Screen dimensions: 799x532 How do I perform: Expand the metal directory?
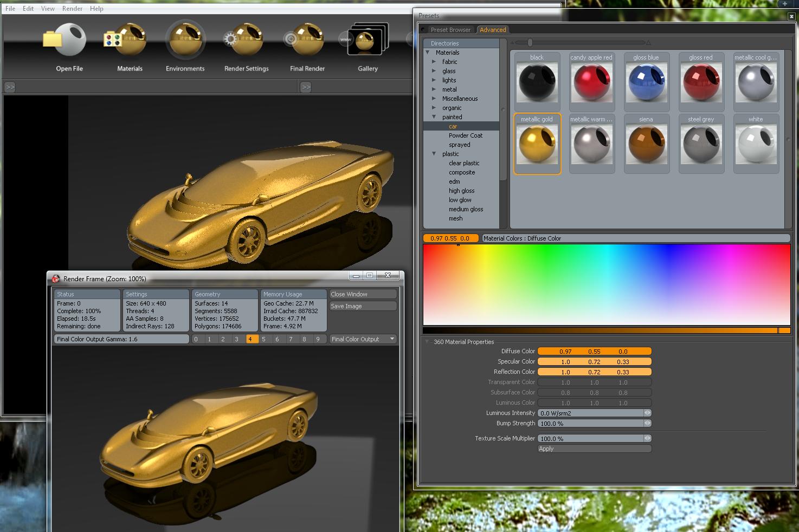pyautogui.click(x=434, y=89)
